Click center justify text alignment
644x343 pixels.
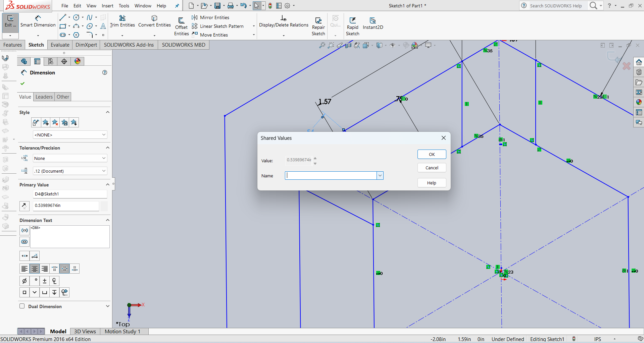click(x=35, y=269)
